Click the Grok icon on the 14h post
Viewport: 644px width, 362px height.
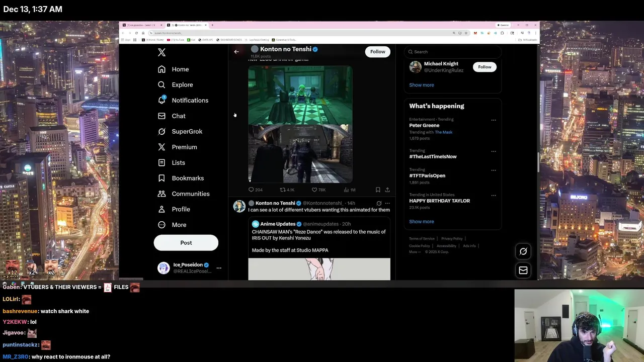379,203
